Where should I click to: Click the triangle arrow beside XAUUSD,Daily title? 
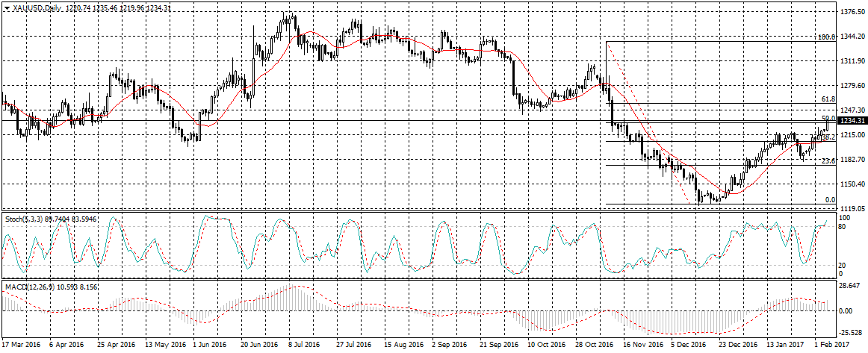click(x=6, y=7)
